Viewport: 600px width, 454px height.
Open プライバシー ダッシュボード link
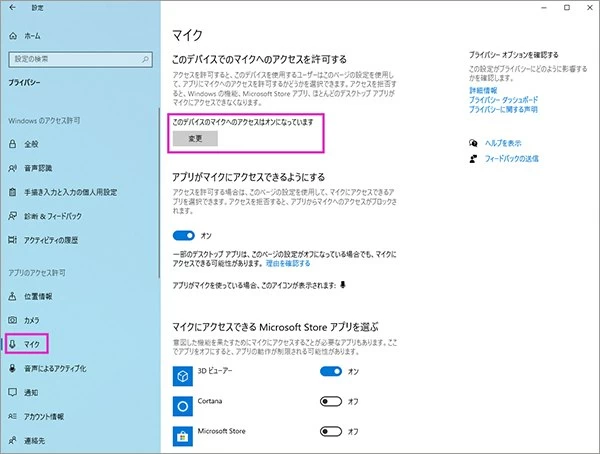pyautogui.click(x=504, y=100)
